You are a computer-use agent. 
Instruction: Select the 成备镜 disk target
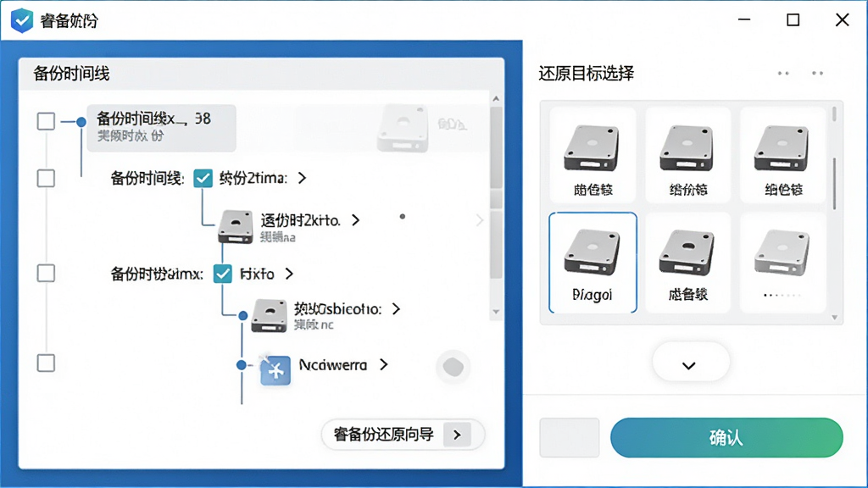coord(687,263)
